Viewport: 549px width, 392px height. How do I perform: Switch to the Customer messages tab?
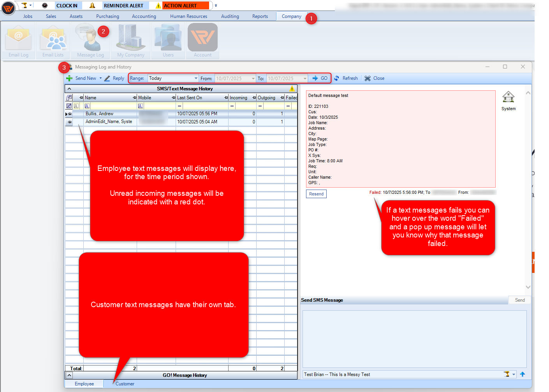125,384
